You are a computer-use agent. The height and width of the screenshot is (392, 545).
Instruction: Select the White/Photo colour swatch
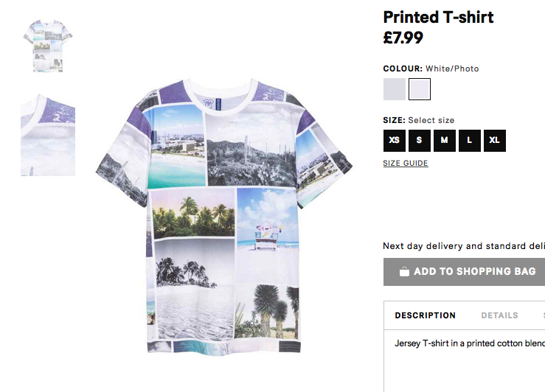pos(420,89)
